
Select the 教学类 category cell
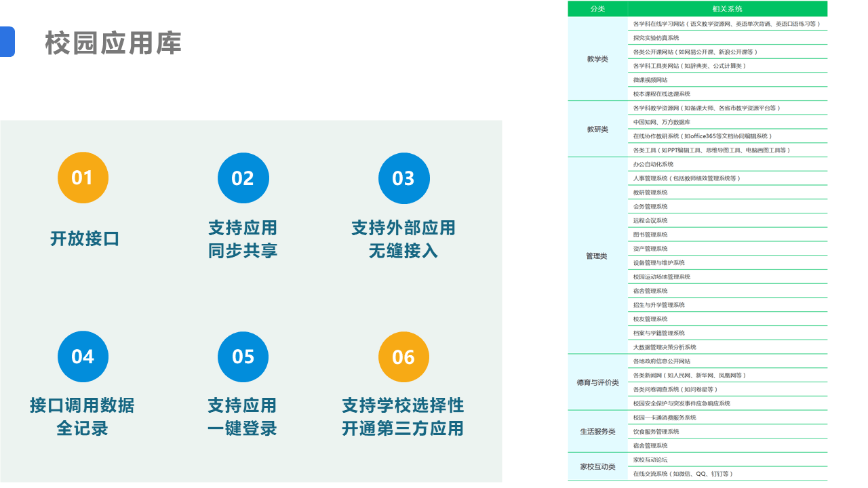(x=597, y=59)
